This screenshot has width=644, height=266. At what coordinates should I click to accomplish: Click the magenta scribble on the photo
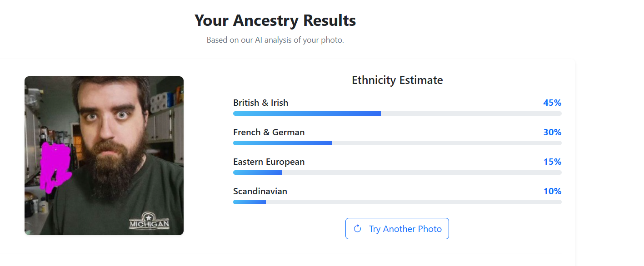pyautogui.click(x=55, y=164)
